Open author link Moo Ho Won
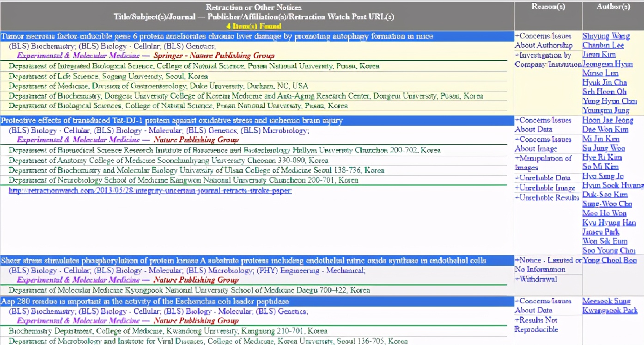 [x=604, y=213]
